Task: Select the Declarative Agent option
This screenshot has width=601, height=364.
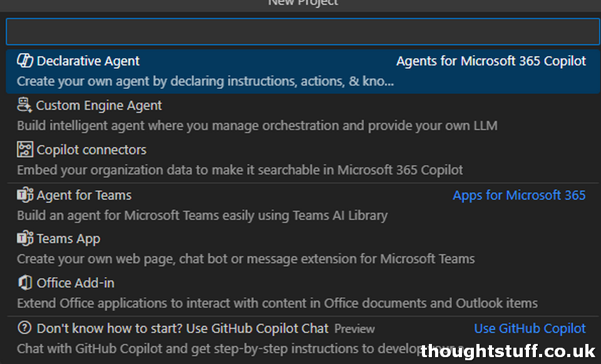Action: 303,71
